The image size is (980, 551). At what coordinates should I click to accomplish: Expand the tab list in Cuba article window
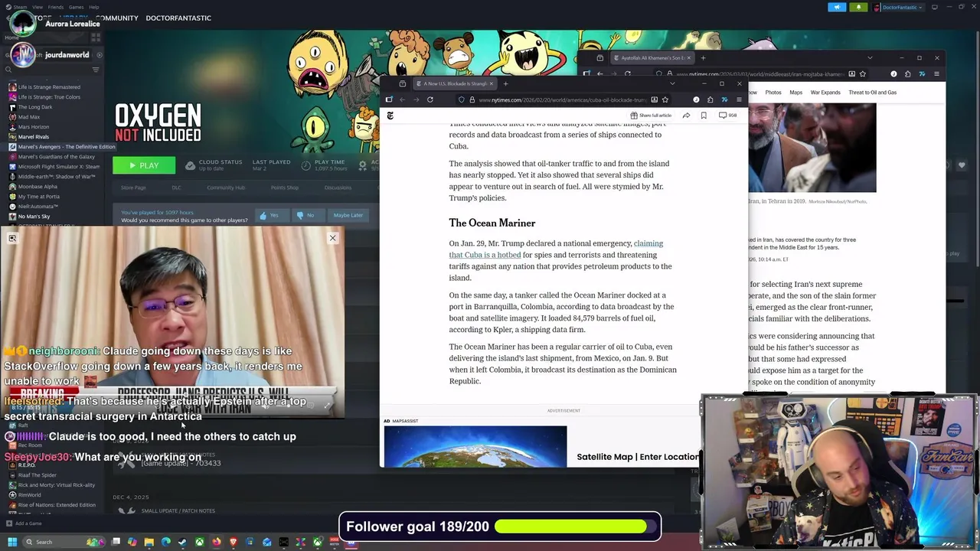[672, 83]
